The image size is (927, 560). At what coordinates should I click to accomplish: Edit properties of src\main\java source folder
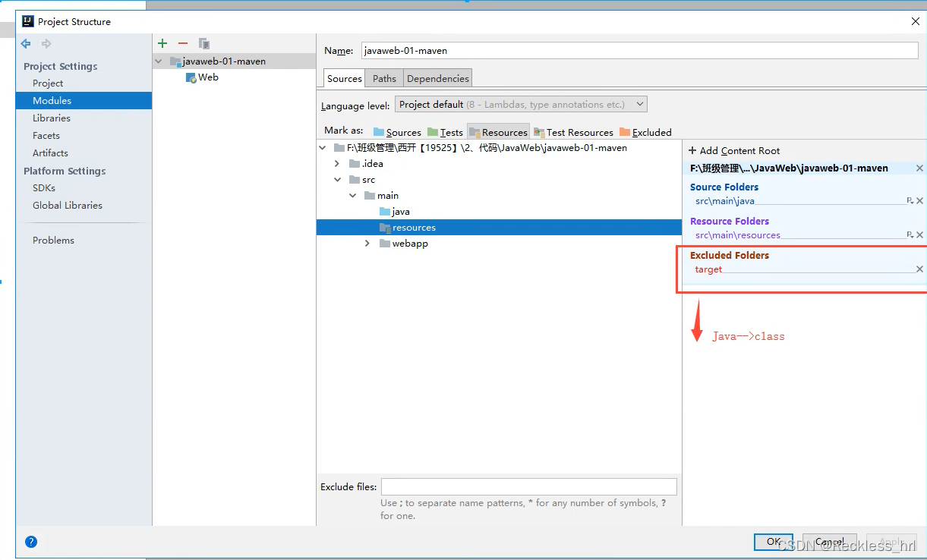point(910,201)
